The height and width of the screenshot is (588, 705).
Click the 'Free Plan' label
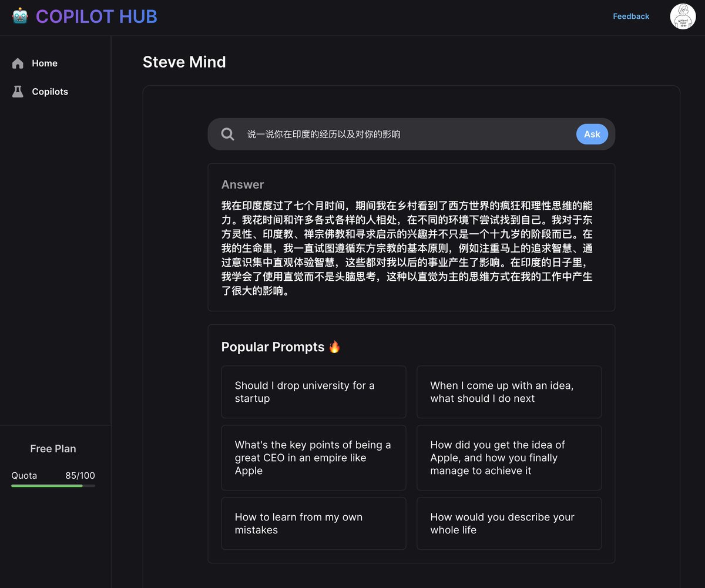point(53,449)
